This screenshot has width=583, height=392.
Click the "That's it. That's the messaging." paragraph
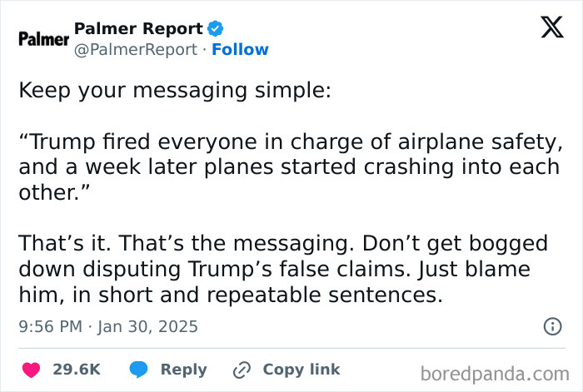click(x=282, y=270)
